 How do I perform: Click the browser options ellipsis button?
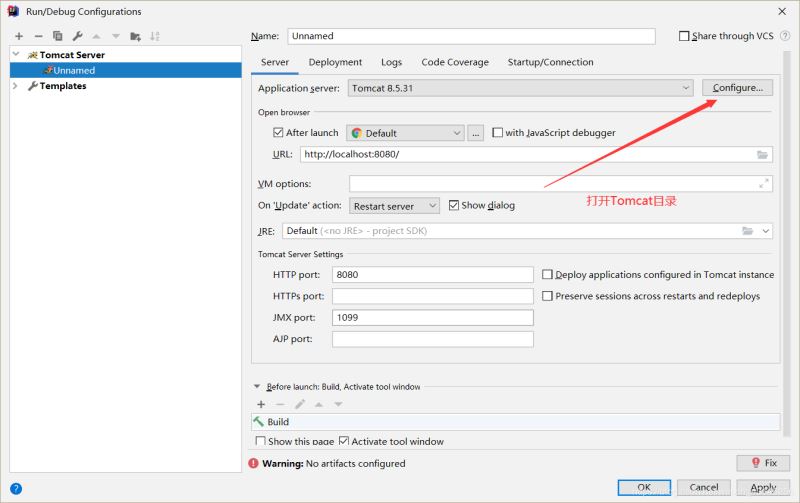(476, 133)
